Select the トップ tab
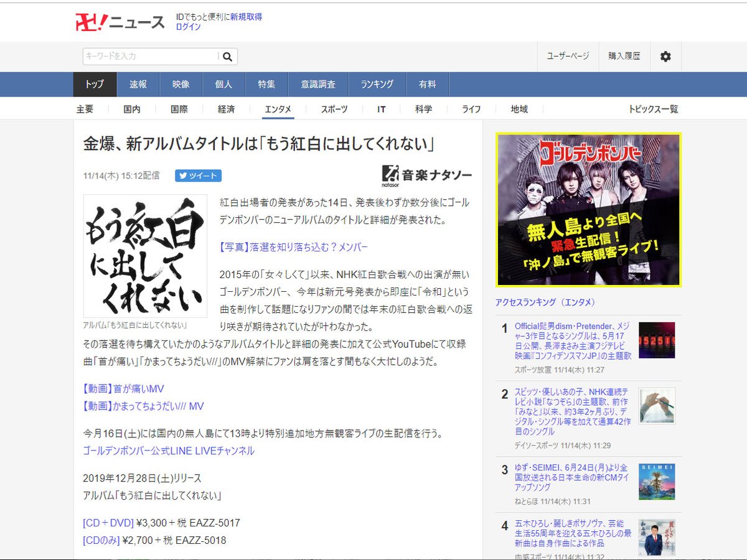Screen dimensions: 747x560 point(95,85)
